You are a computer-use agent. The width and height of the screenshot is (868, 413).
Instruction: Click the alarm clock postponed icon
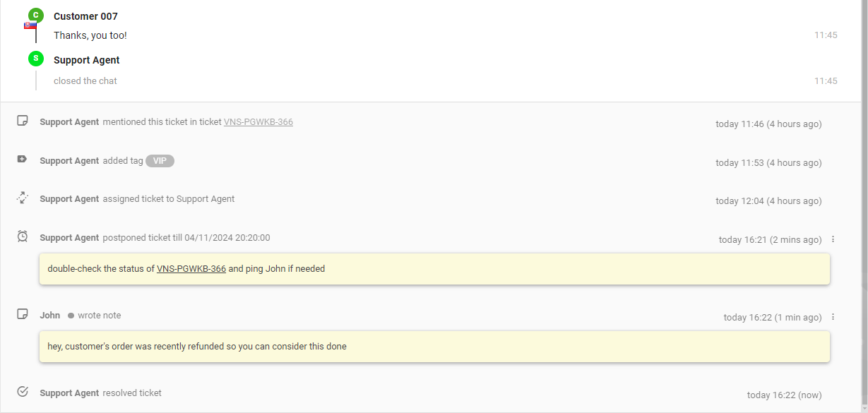23,237
